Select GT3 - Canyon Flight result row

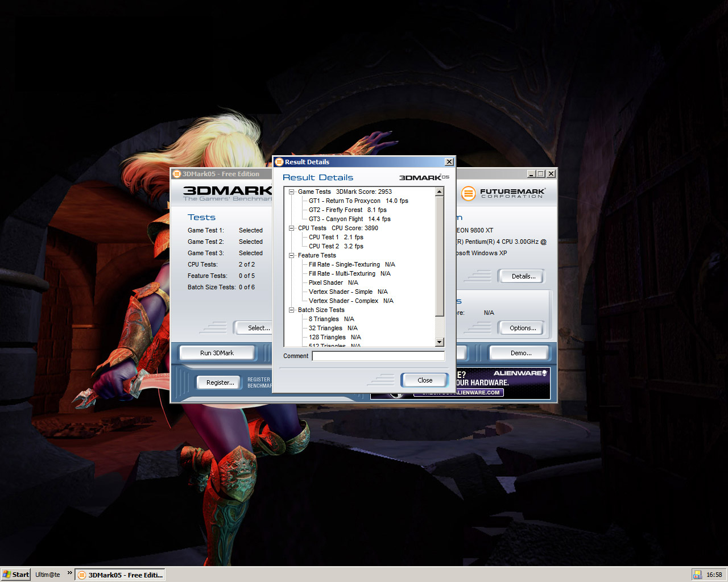click(350, 219)
